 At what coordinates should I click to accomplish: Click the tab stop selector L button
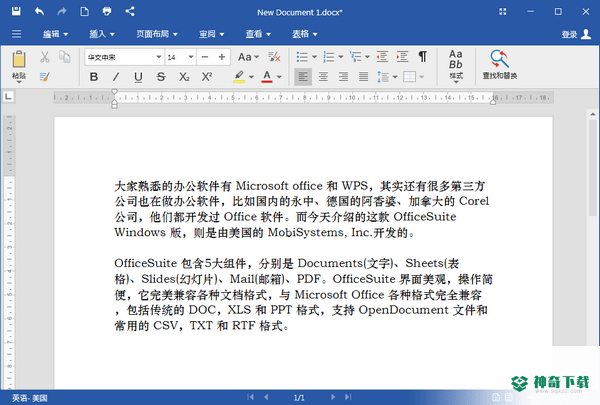(x=8, y=96)
